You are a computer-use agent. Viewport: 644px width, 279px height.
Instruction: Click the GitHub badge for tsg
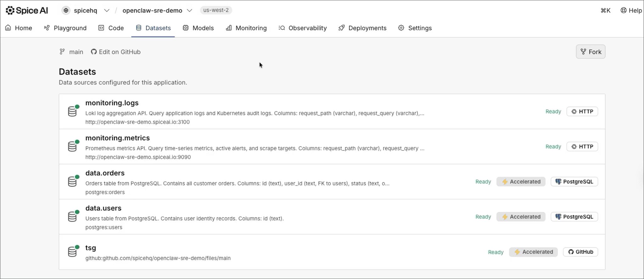[x=580, y=252]
